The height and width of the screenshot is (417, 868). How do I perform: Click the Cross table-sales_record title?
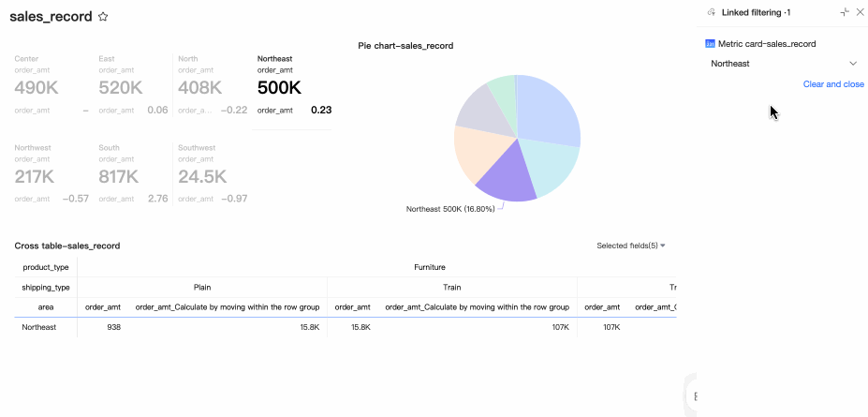(67, 246)
